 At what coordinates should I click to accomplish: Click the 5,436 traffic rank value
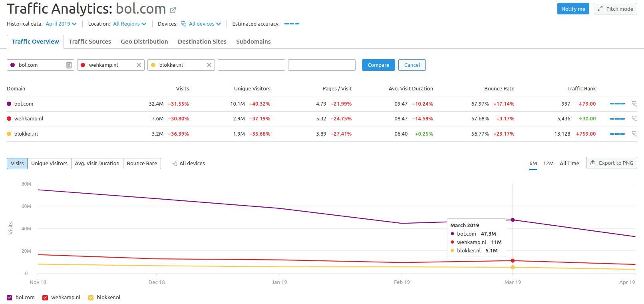coord(564,119)
